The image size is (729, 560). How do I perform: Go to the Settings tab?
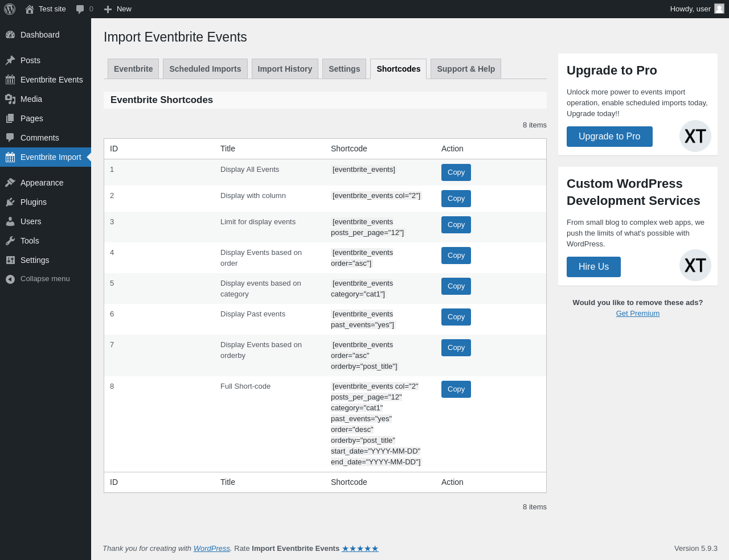click(x=344, y=69)
